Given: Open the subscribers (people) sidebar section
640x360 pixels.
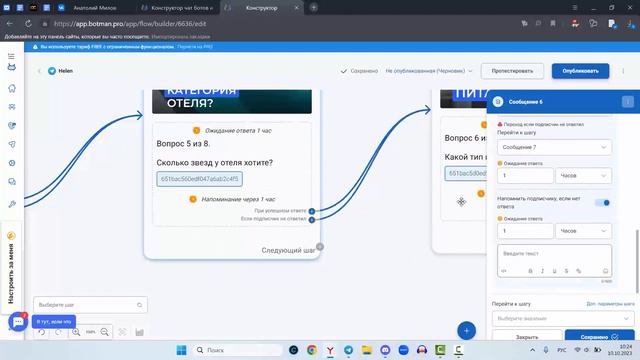Looking at the screenshot, I should [x=12, y=107].
